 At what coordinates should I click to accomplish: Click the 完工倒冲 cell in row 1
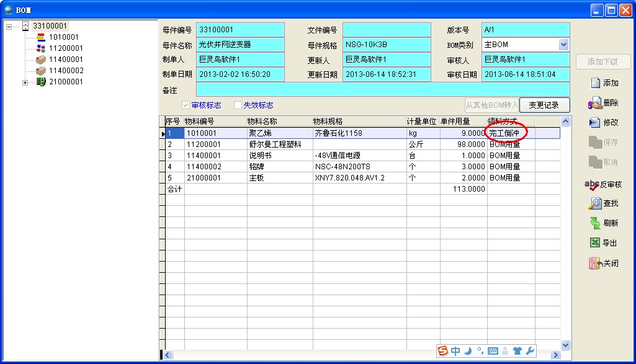(x=511, y=133)
